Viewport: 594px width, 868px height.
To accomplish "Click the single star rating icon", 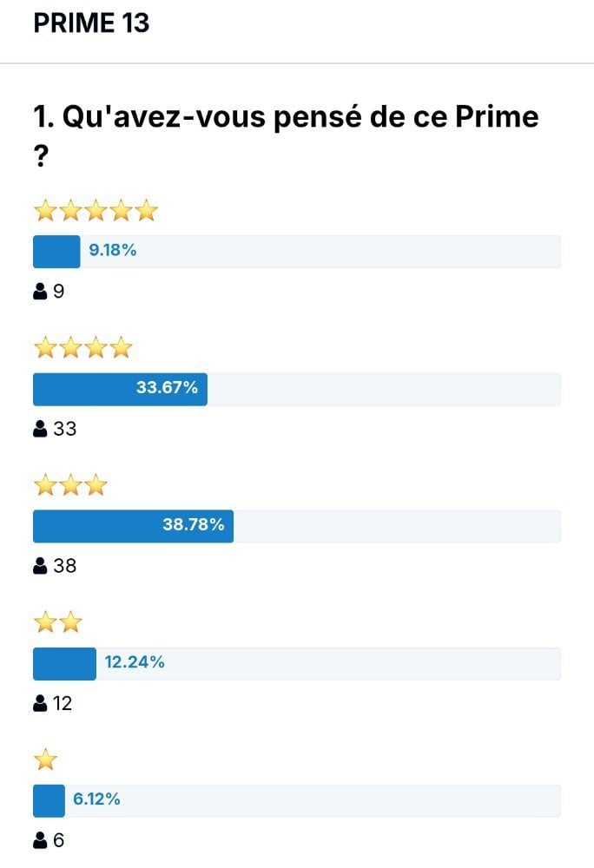I will coord(45,759).
